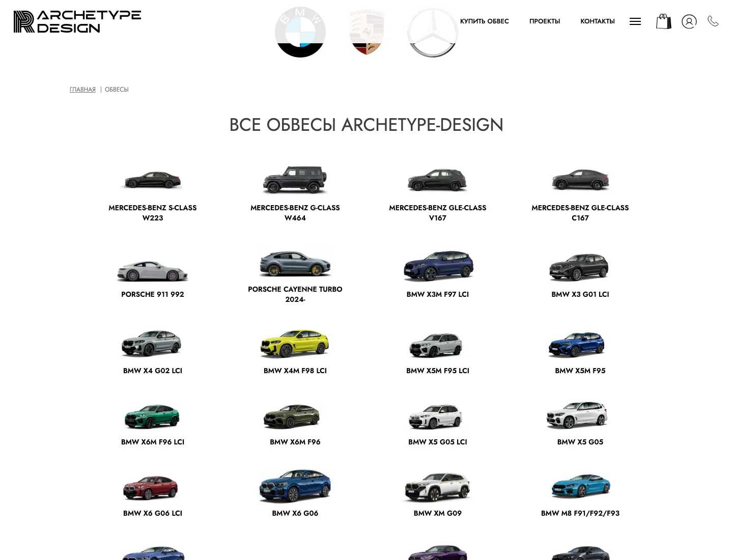Select the Porsche brand crest

tap(366, 32)
